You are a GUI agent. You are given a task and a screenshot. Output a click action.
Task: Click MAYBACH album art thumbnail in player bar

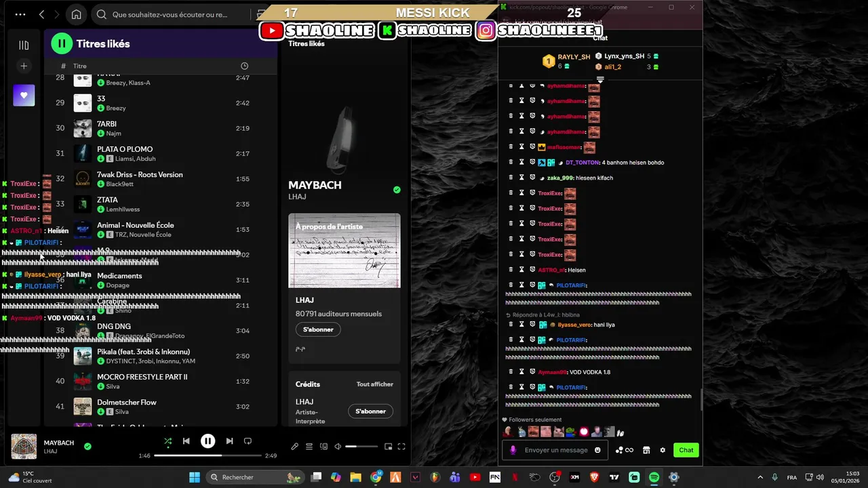(x=24, y=447)
